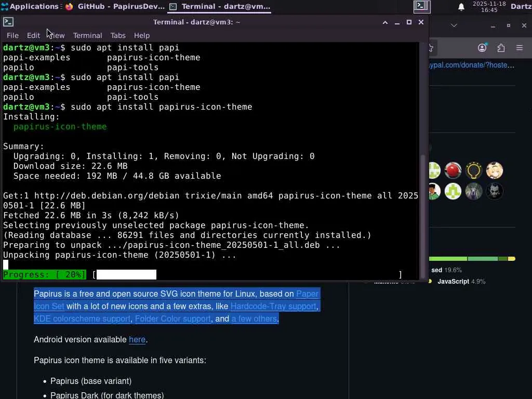This screenshot has height=399, width=532.
Task: Switch to the GitHub PapirusDev Firefox taskbar item
Action: click(x=115, y=6)
